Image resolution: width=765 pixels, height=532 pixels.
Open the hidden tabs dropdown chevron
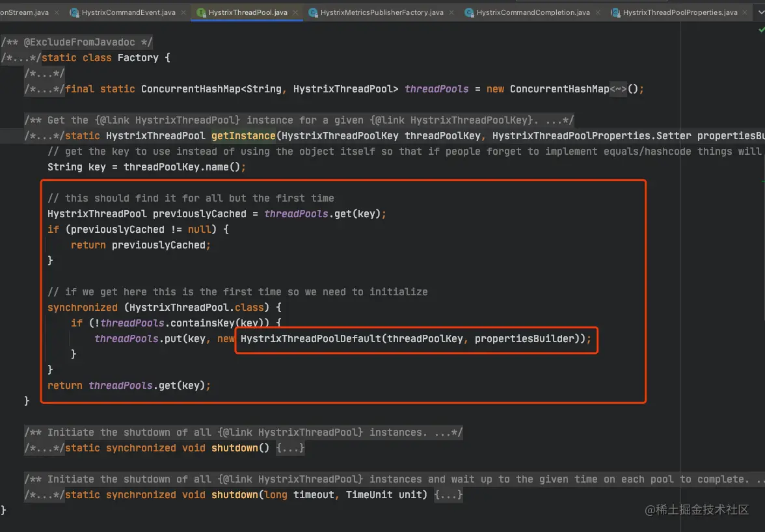760,12
